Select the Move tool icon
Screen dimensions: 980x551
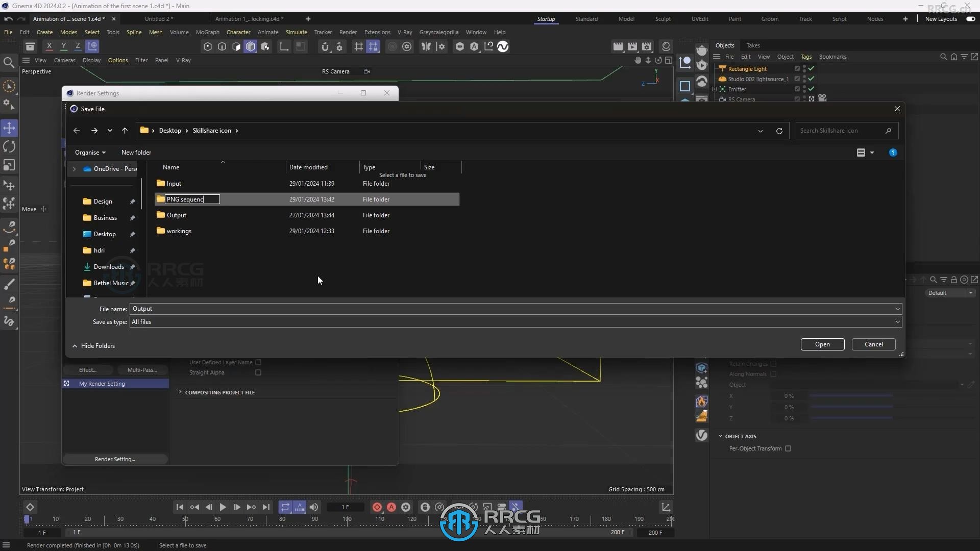[9, 128]
